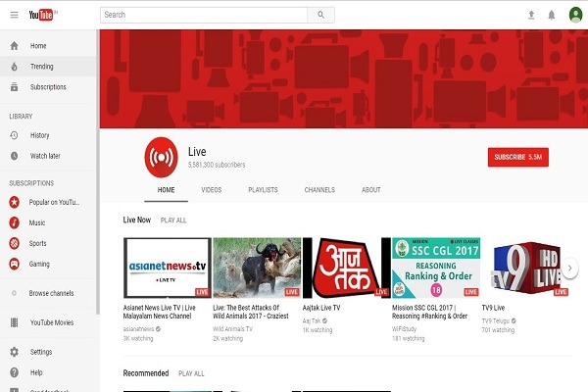Click the Trending flame icon
This screenshot has height=392, width=588.
coord(15,67)
